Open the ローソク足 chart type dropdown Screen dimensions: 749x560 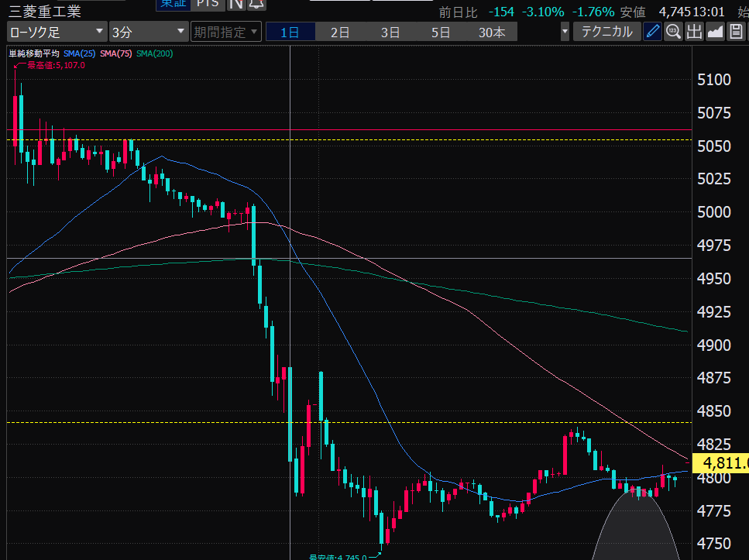pyautogui.click(x=57, y=32)
